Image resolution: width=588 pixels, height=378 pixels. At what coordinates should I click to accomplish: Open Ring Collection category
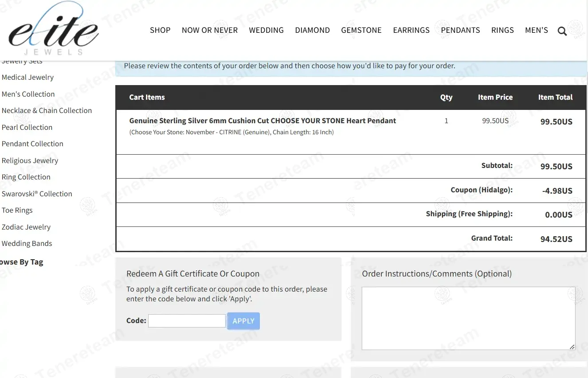[26, 177]
